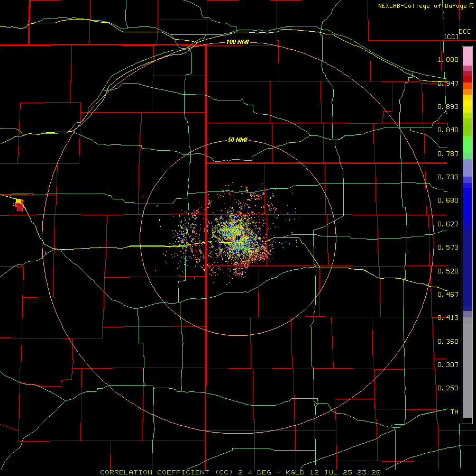Select the 0.733 scale value
This screenshot has height=476, width=476.
(448, 177)
